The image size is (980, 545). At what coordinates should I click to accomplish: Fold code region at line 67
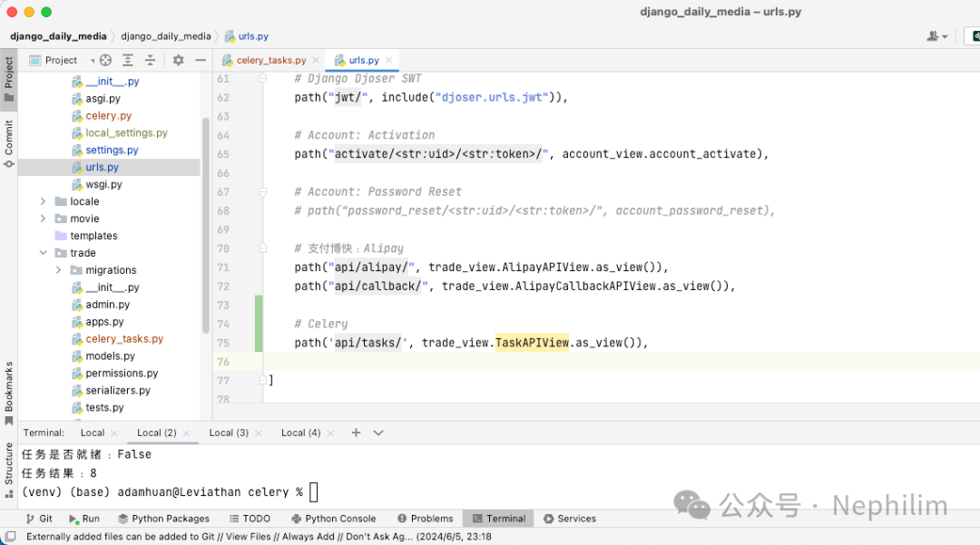[263, 191]
